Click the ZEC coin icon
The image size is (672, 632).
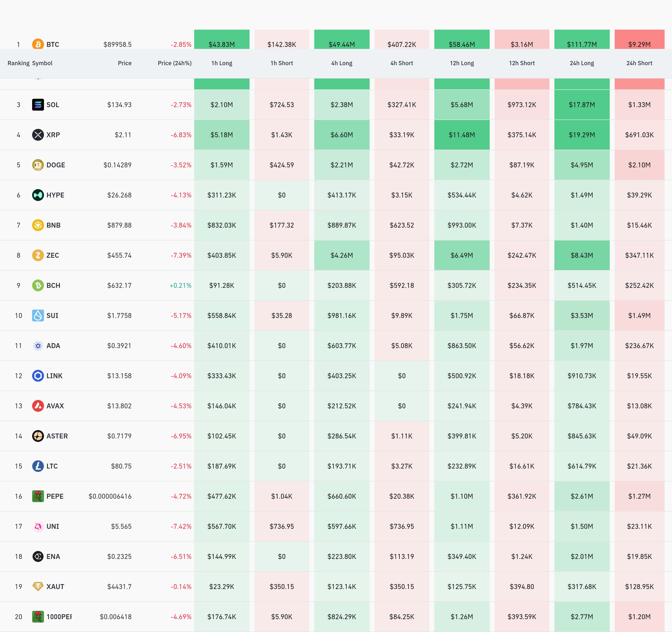(38, 255)
